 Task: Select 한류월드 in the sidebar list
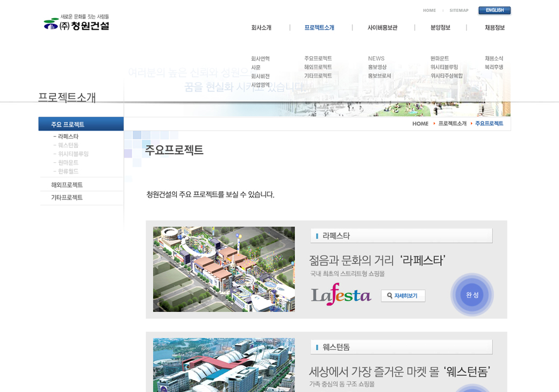(x=68, y=171)
